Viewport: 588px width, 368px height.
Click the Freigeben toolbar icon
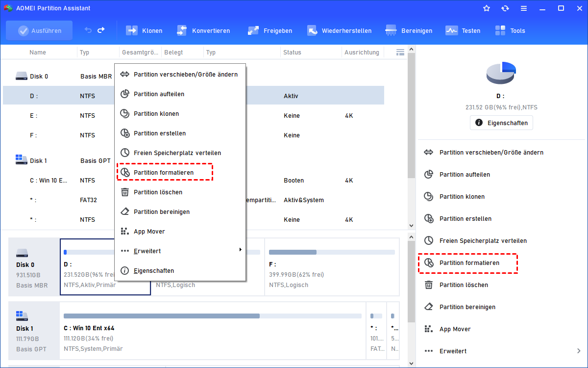[x=253, y=30]
